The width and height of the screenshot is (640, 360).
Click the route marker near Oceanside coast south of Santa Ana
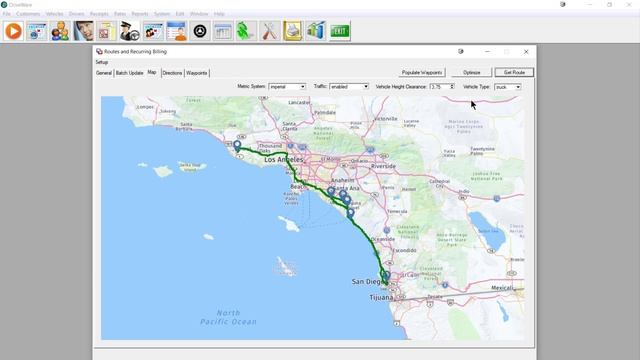click(350, 213)
